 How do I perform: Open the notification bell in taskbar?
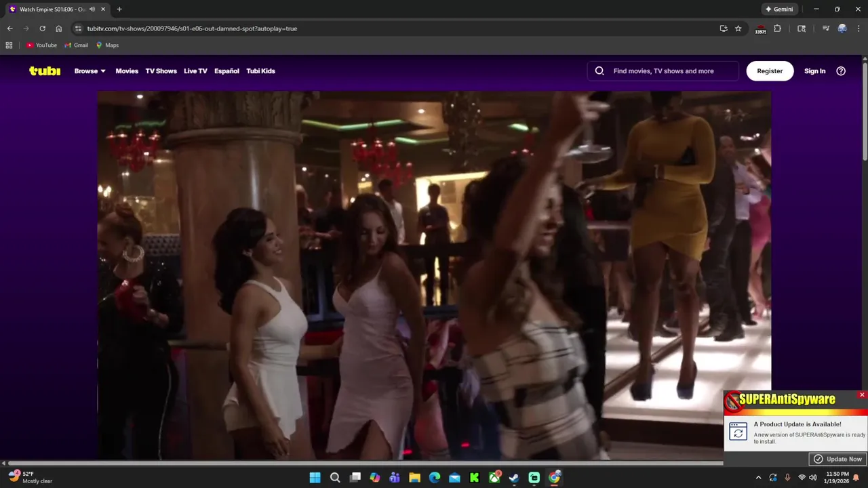pos(856,477)
